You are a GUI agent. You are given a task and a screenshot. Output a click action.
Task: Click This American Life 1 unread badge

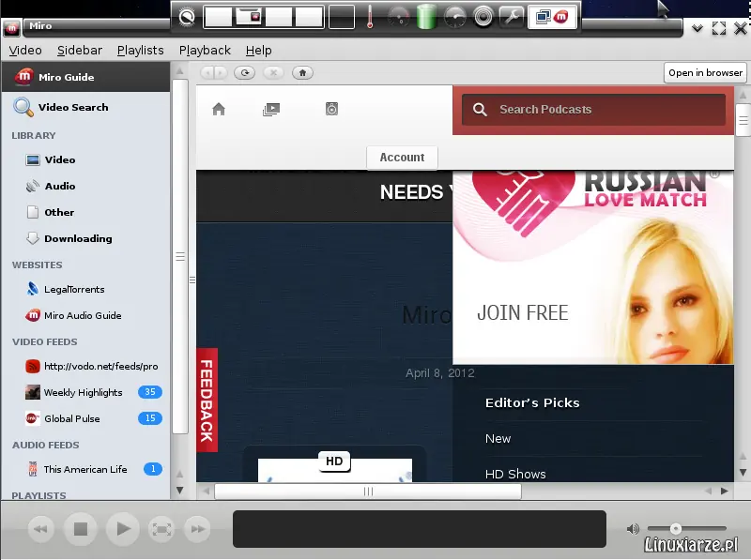click(153, 469)
